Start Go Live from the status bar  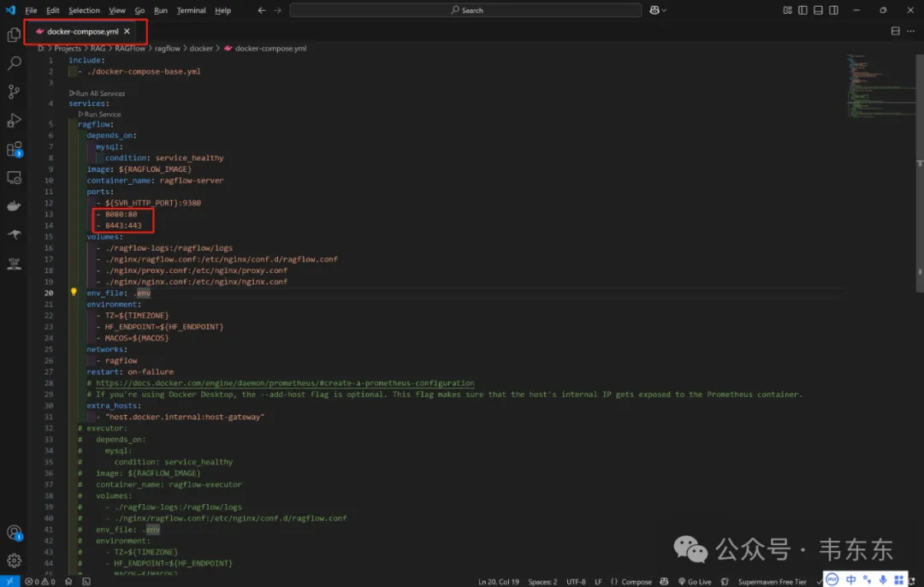tap(695, 581)
